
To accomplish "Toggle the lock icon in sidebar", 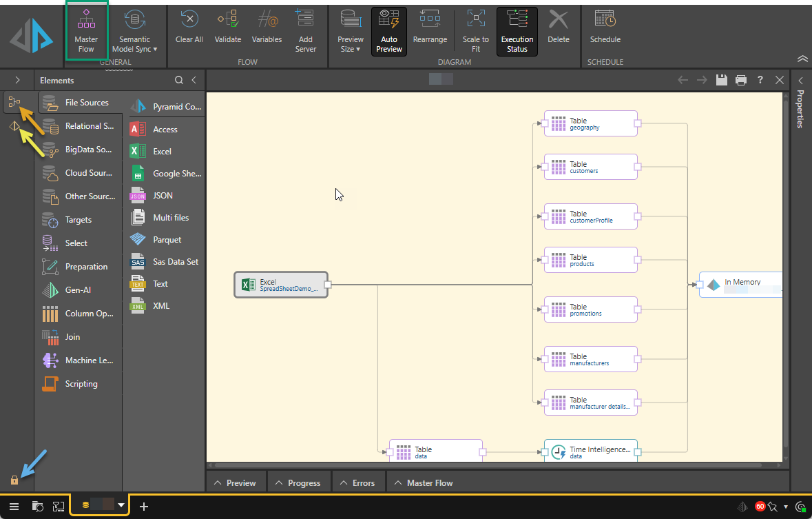I will click(14, 480).
